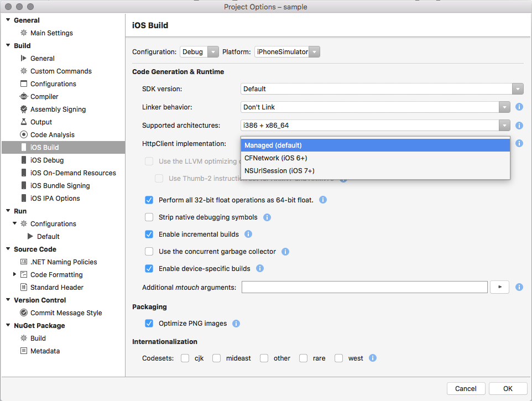Select the Configurations window icon under Build
The height and width of the screenshot is (401, 532).
24,84
